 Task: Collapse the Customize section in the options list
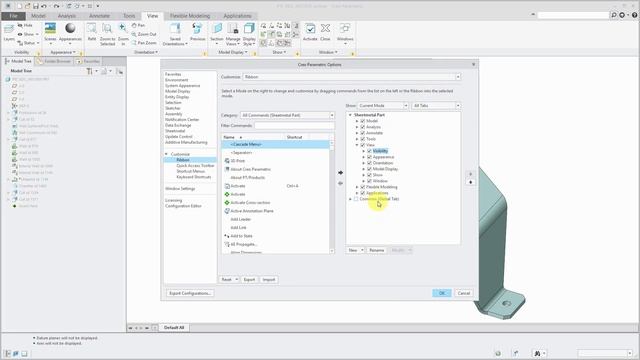(167, 154)
